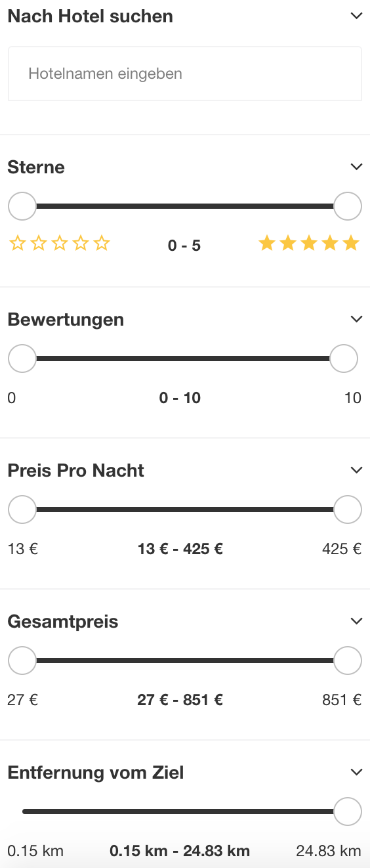Click the left handle of Bewertungen slider

tap(22, 358)
